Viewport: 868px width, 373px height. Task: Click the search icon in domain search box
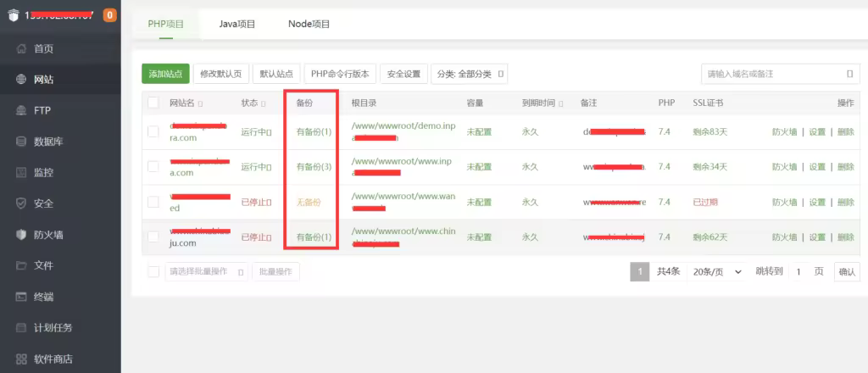849,74
